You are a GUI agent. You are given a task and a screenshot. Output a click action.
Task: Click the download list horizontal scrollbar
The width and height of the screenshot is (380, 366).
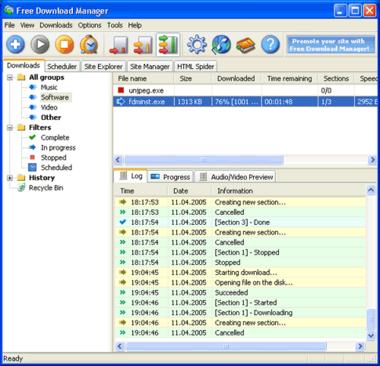pos(245,160)
